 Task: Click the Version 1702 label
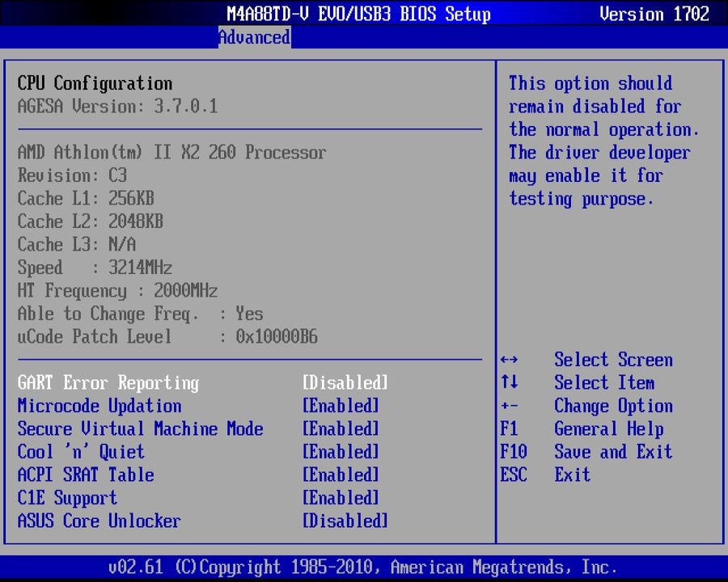654,14
